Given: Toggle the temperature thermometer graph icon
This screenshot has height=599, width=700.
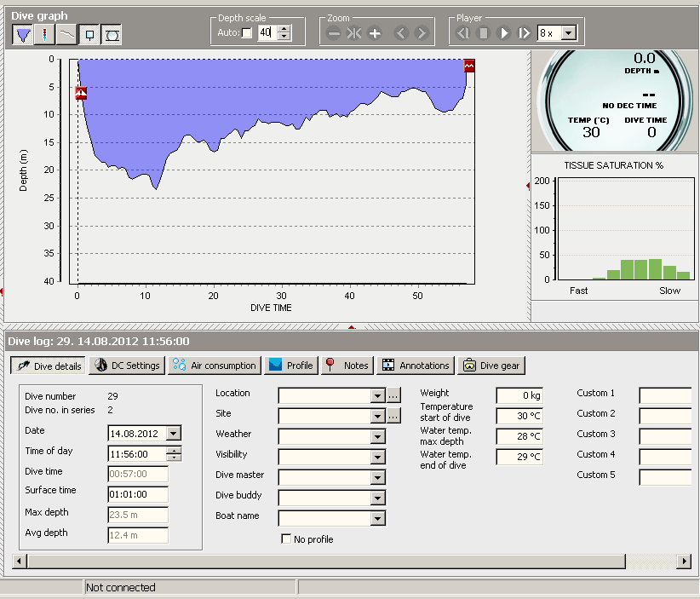Looking at the screenshot, I should pos(44,35).
